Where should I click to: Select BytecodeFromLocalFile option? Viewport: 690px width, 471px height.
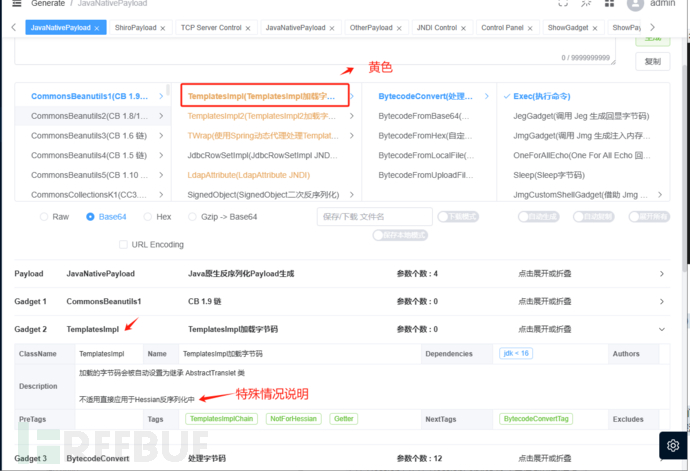click(426, 155)
